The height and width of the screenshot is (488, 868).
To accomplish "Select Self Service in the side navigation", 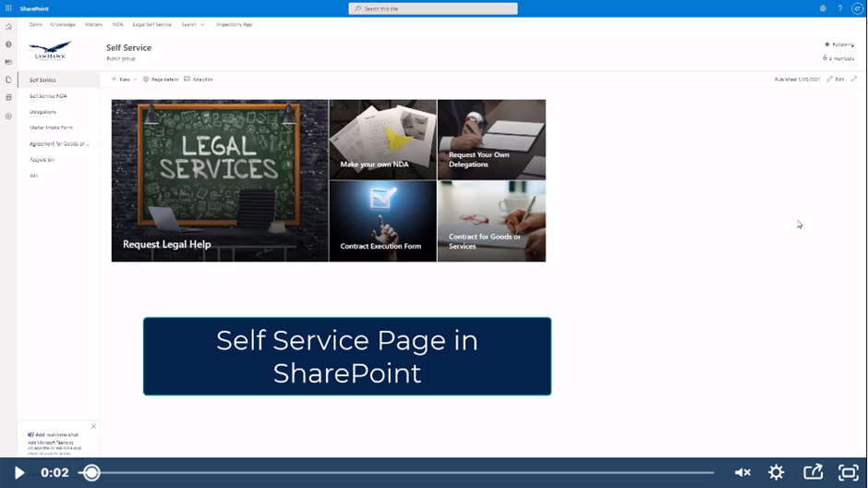I will pos(59,79).
